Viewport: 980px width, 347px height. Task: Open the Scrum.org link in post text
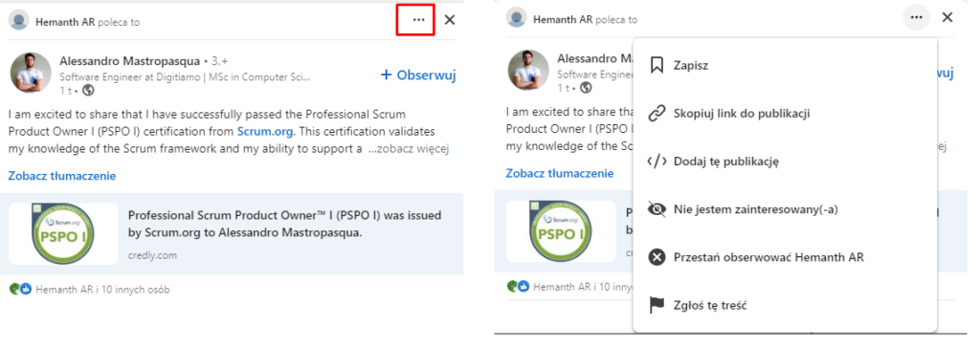coord(266,132)
